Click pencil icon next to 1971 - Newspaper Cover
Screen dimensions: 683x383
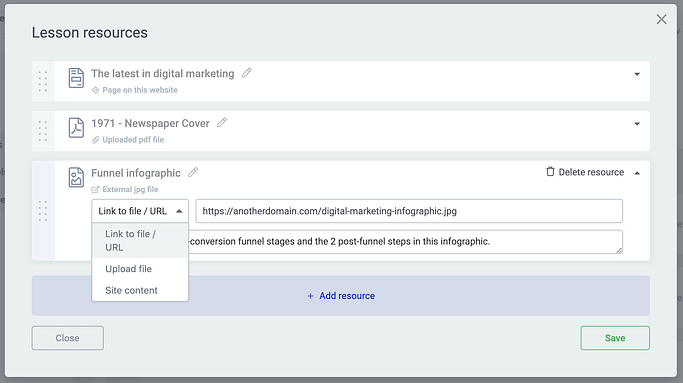(x=222, y=122)
